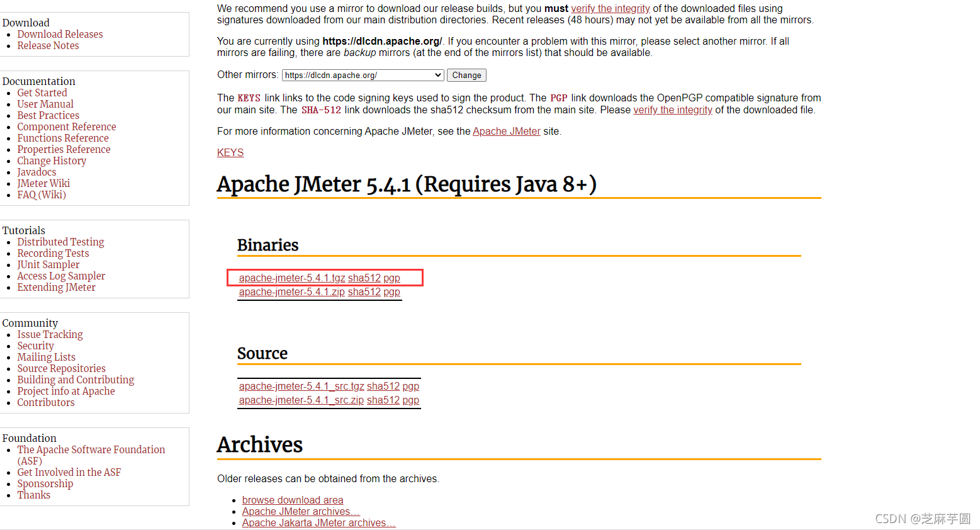Download apache-jmeter-5.4.1.zip binary
The height and width of the screenshot is (530, 980).
pos(292,291)
